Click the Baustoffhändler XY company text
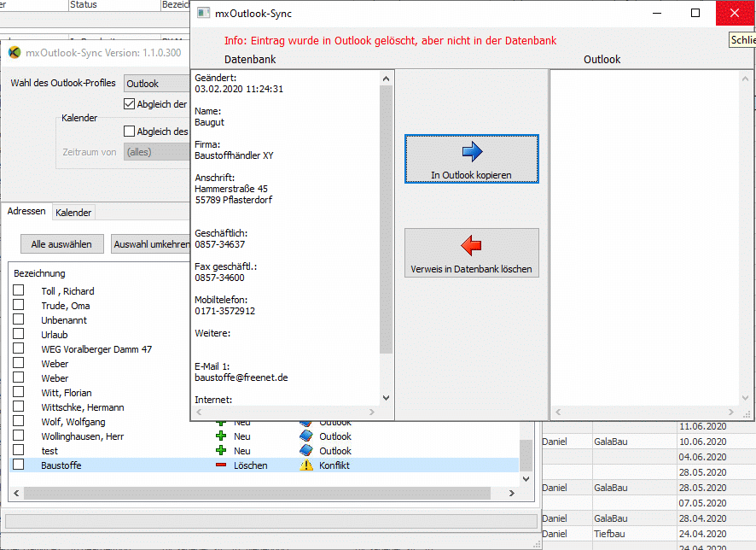 (x=235, y=155)
